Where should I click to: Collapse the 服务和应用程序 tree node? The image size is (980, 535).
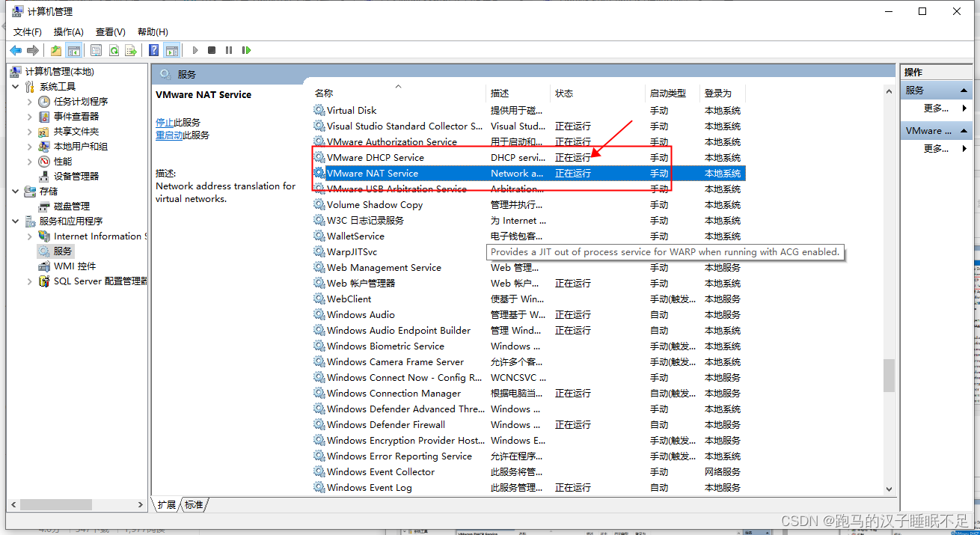(x=16, y=221)
